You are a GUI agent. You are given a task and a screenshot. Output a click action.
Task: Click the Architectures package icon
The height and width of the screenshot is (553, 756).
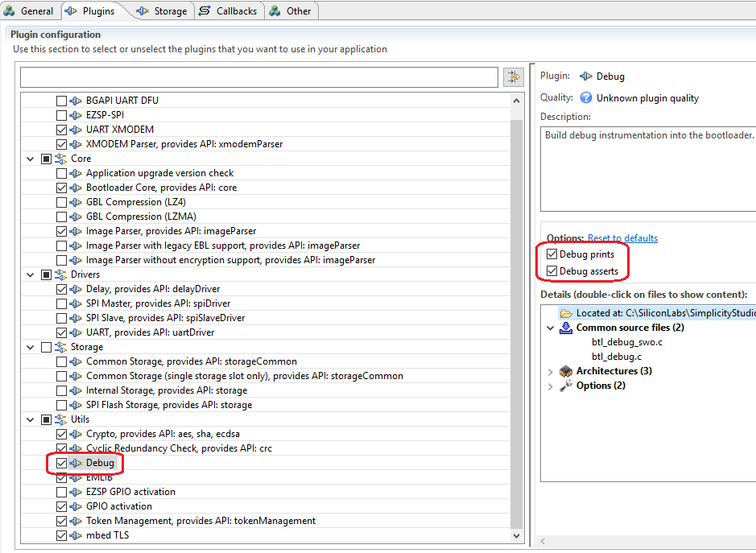pos(566,371)
